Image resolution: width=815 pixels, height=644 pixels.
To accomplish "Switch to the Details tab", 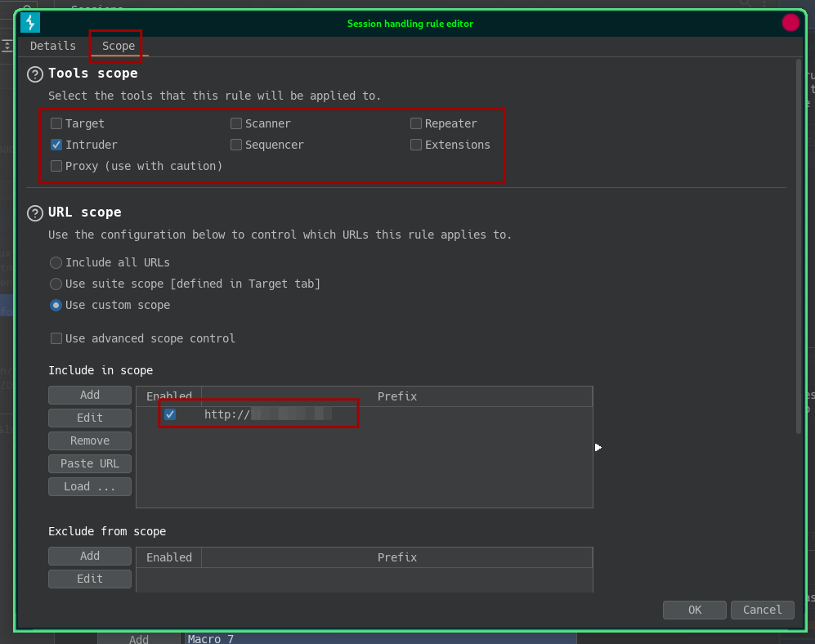I will click(x=52, y=46).
